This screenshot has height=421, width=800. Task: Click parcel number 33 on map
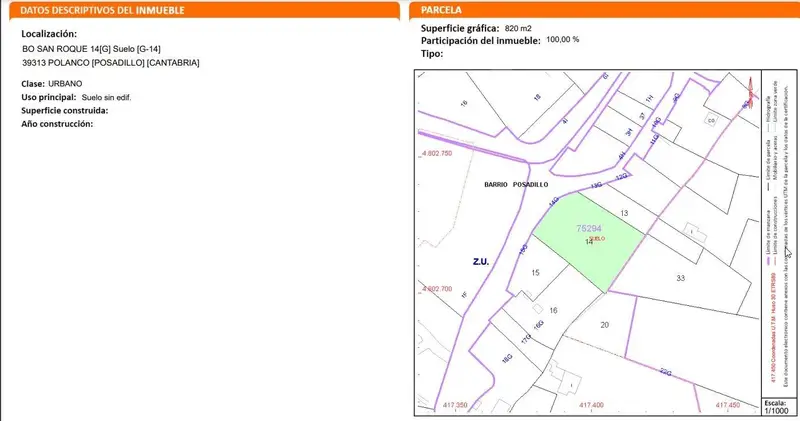pyautogui.click(x=681, y=278)
